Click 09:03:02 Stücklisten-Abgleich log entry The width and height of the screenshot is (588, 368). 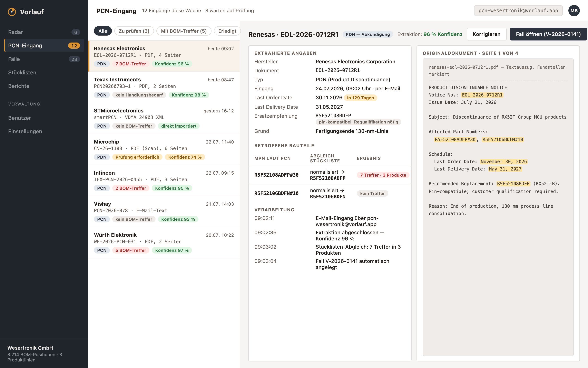[x=330, y=250]
